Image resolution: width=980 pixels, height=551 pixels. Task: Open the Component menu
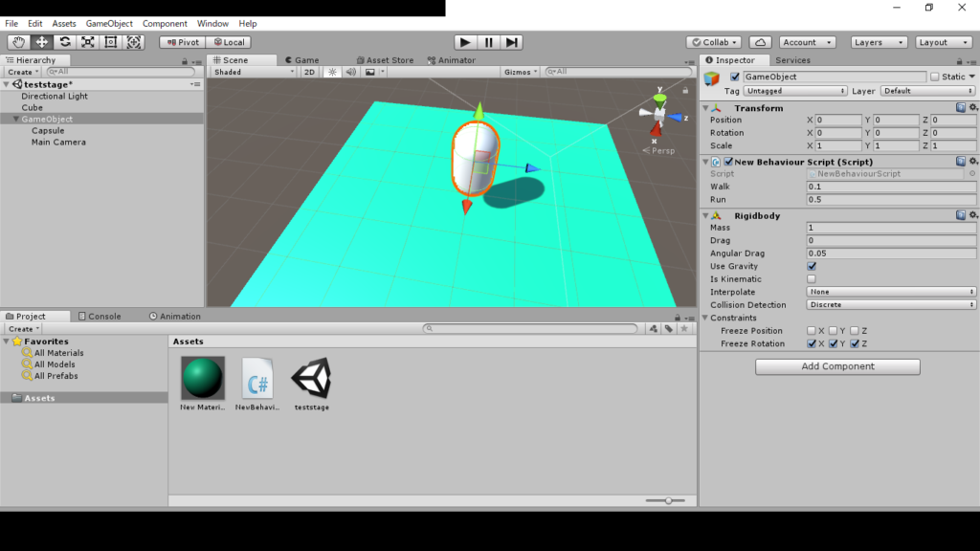coord(165,23)
